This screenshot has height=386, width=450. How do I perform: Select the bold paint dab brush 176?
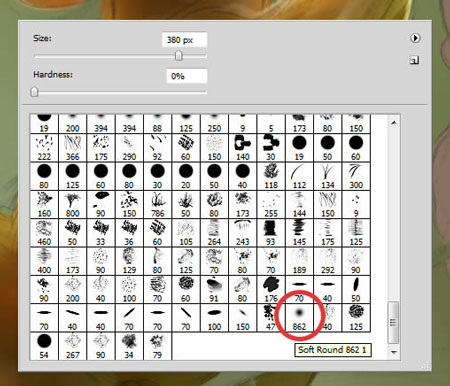tap(271, 290)
